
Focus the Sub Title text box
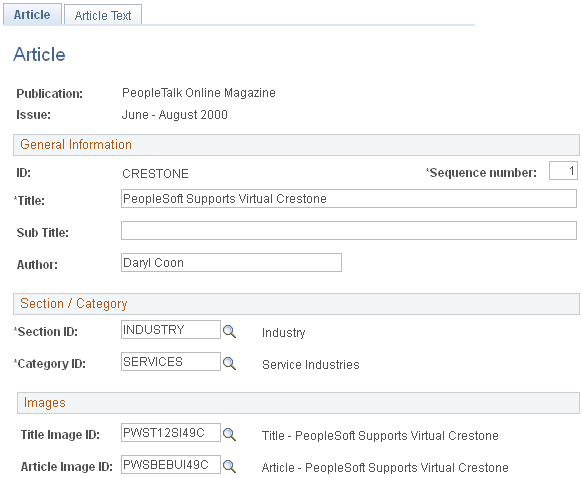click(349, 230)
